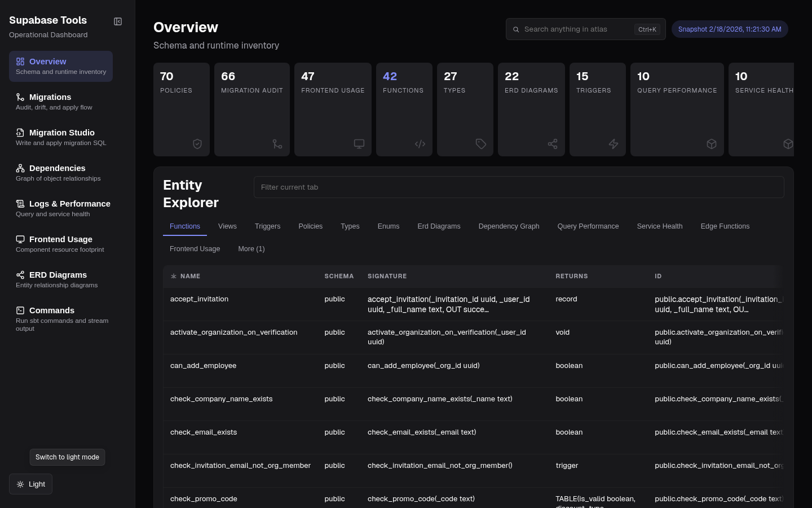
Task: Collapse the sidebar using the panel icon
Action: pyautogui.click(x=118, y=21)
